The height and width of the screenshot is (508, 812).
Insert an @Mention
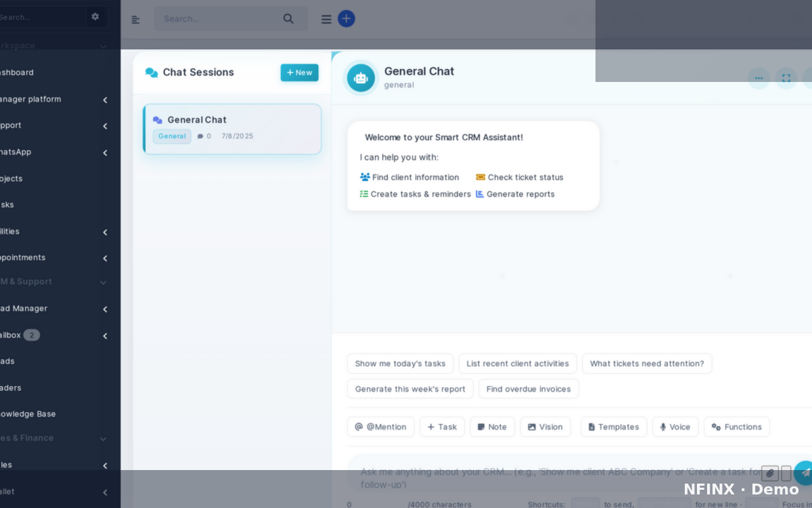click(x=380, y=427)
